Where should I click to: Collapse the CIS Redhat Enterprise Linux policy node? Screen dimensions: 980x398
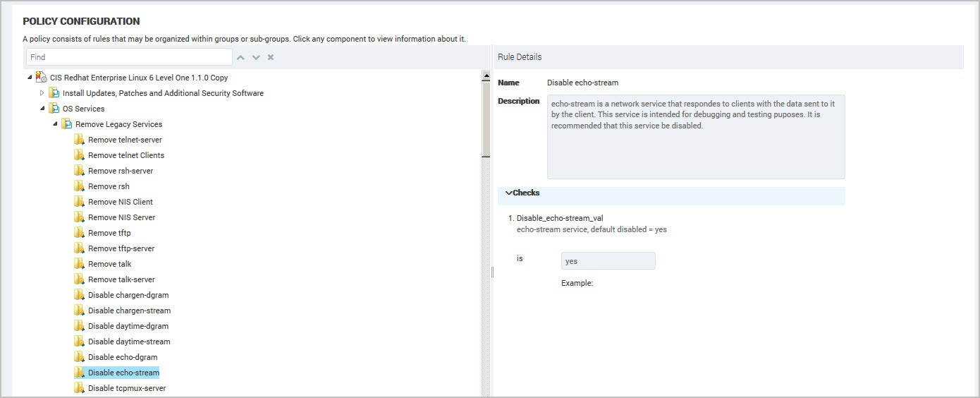[30, 78]
